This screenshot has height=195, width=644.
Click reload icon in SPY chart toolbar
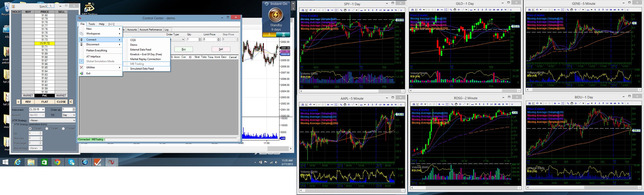(311, 10)
